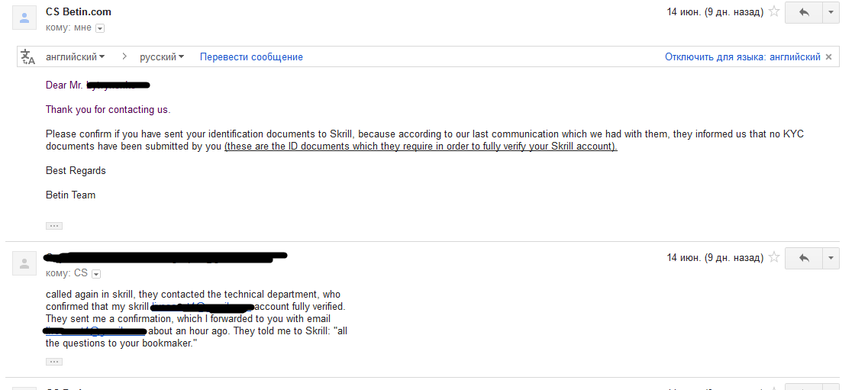Expand trimmed content in the first email
The width and height of the screenshot is (868, 390).
(53, 226)
